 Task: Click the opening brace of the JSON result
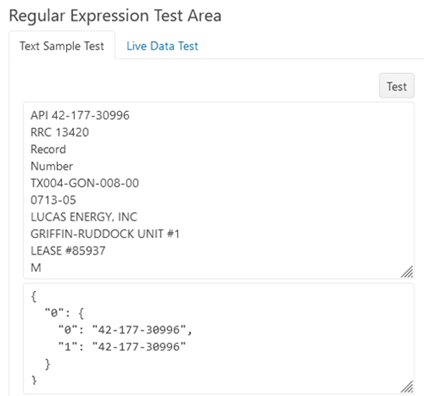click(34, 296)
